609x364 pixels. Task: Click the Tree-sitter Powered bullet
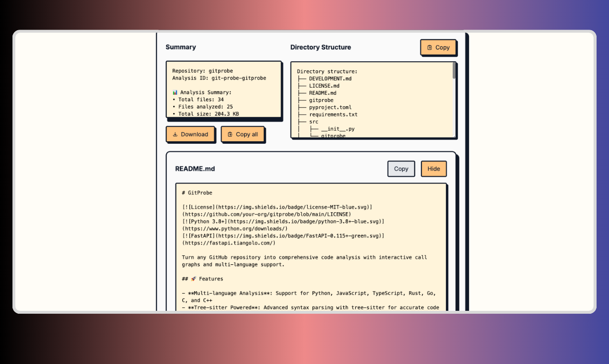pos(310,307)
